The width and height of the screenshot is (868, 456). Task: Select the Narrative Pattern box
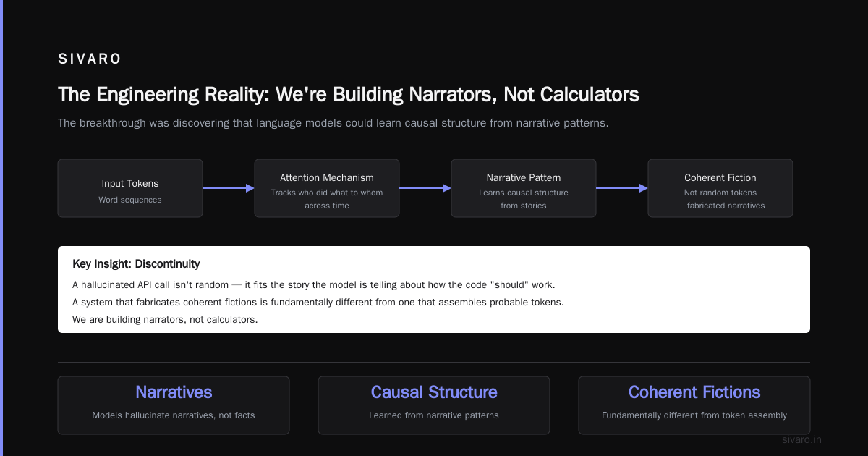click(524, 188)
